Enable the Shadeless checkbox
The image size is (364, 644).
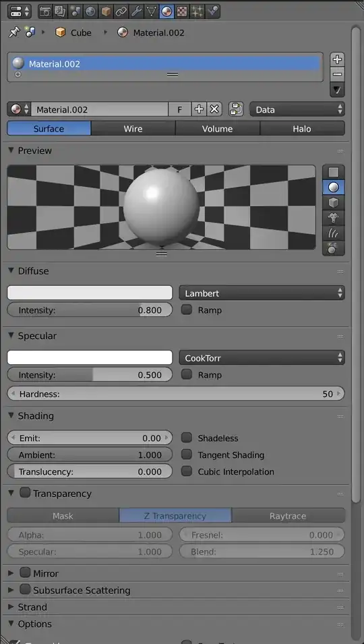click(x=187, y=438)
